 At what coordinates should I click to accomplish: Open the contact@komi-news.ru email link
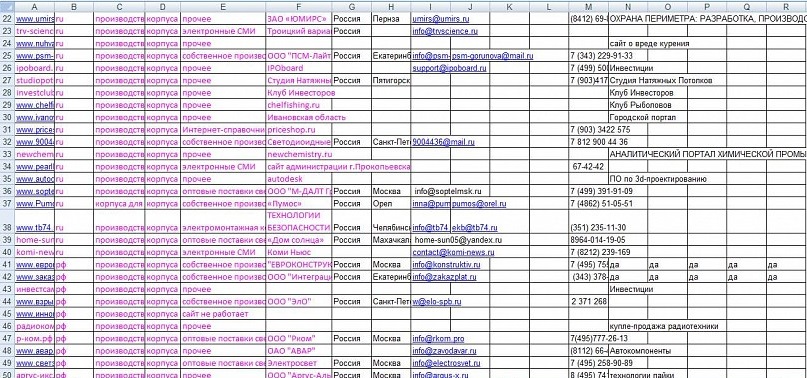coord(453,252)
